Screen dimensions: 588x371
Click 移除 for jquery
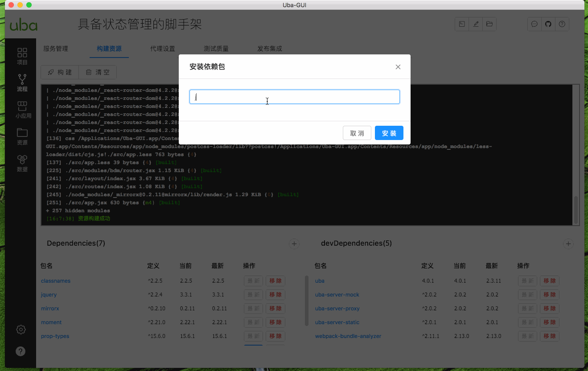[x=275, y=295]
